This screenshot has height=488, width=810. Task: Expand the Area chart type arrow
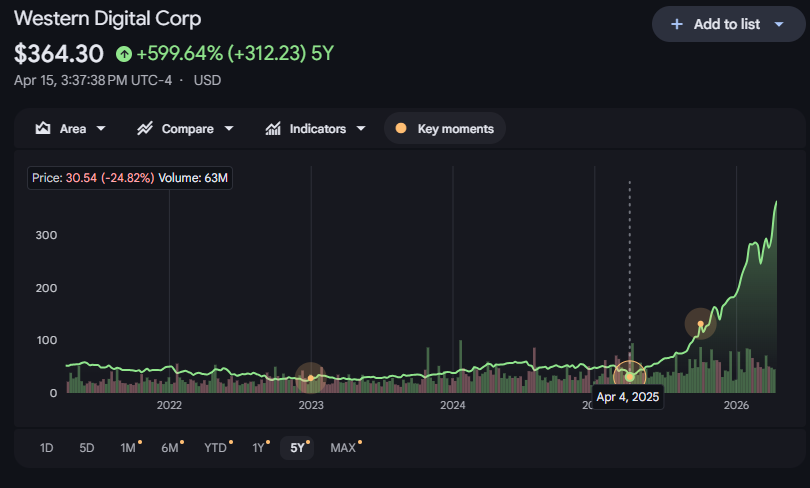click(x=101, y=128)
